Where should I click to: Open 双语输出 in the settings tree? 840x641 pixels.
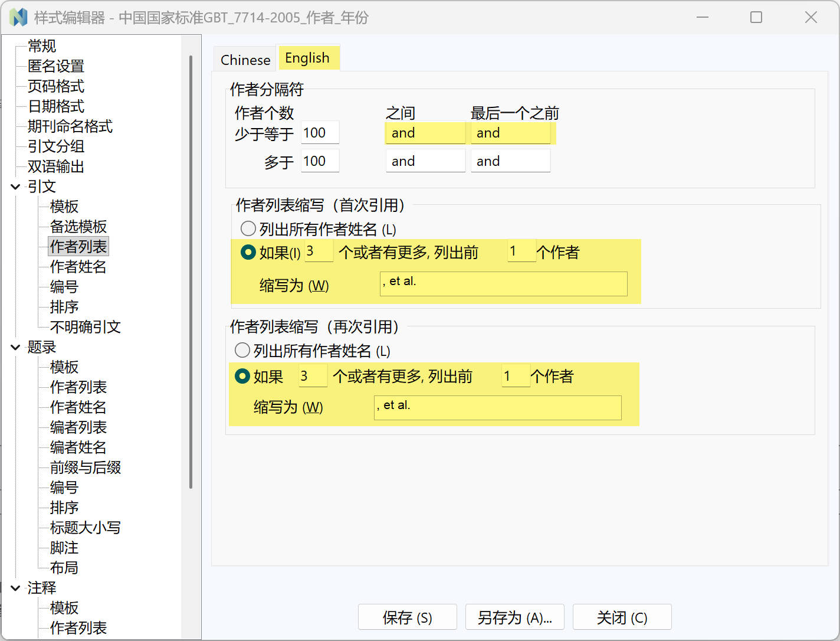pos(56,166)
